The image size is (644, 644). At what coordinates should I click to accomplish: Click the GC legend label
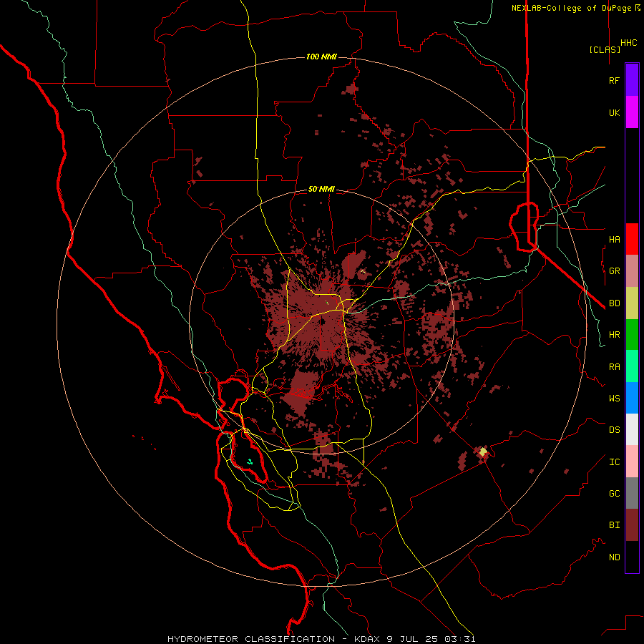click(614, 494)
